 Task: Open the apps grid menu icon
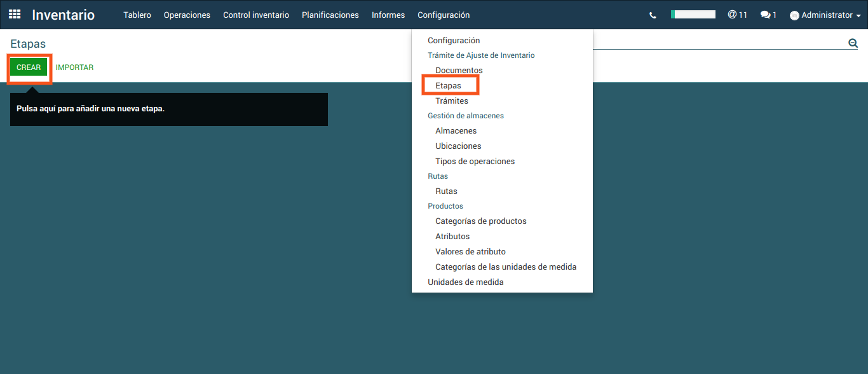pyautogui.click(x=14, y=15)
